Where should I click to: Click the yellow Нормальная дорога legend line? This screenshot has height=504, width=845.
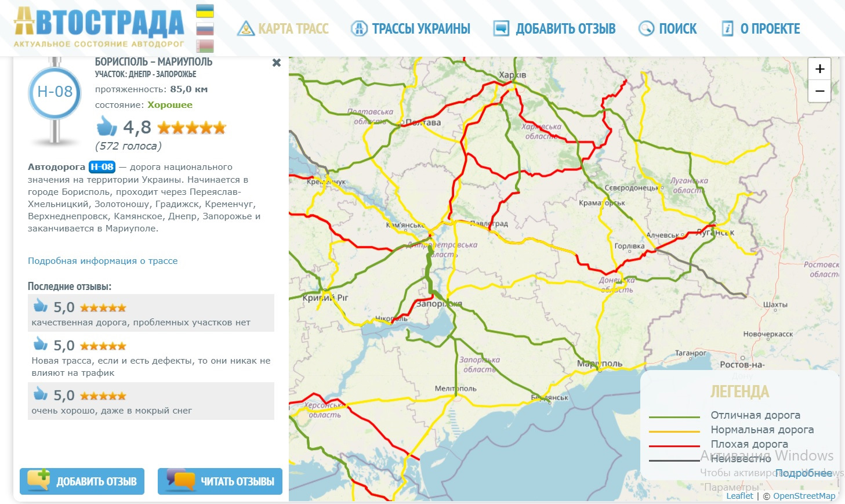point(674,432)
